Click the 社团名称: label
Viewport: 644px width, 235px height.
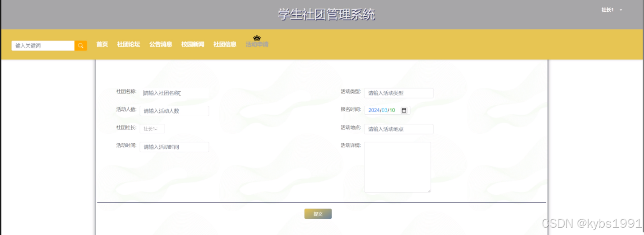tap(126, 91)
